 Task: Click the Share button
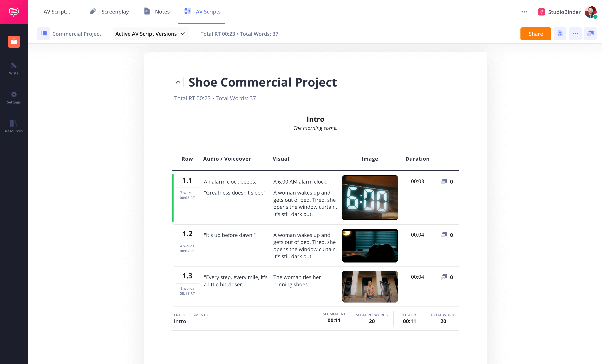[536, 34]
